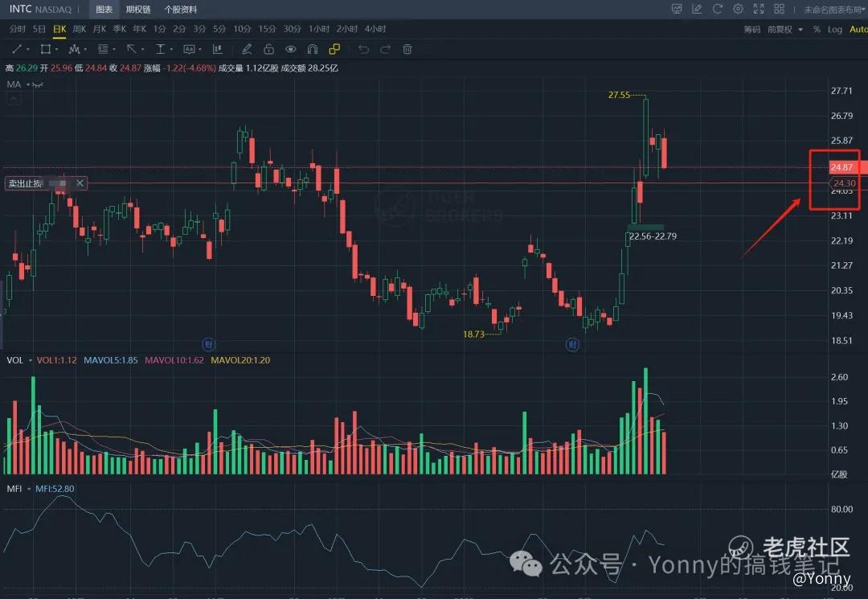868x599 pixels.
Task: Select the 日K daily candle timeframe
Action: coord(59,29)
